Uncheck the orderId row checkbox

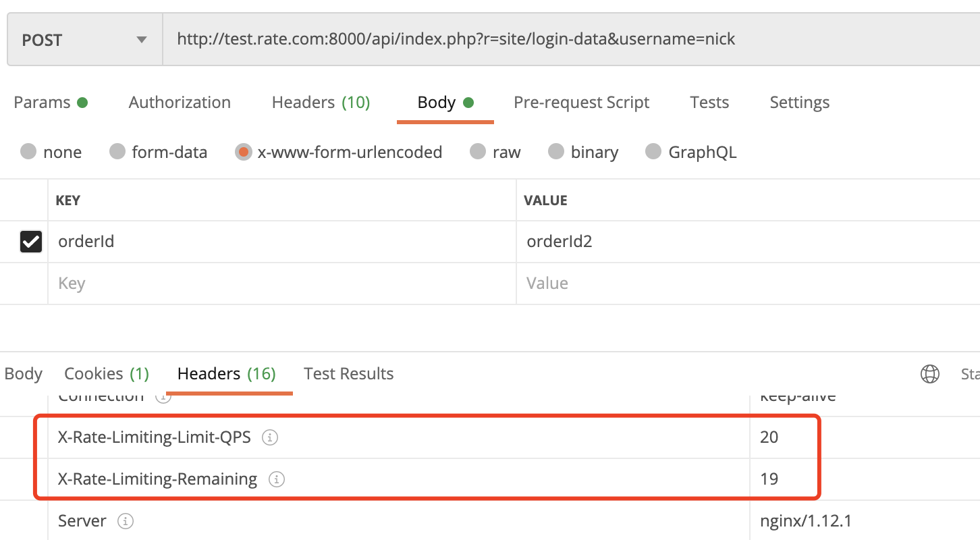pyautogui.click(x=30, y=242)
